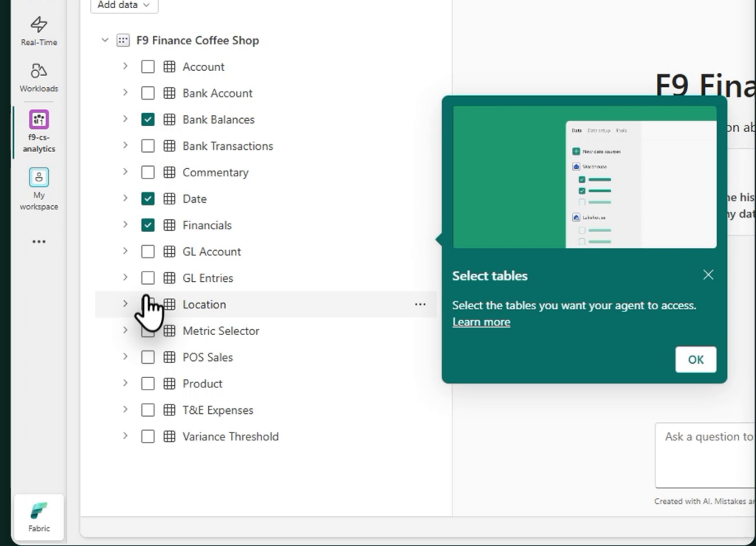This screenshot has height=546, width=756.
Task: Open Workloads in sidebar
Action: (x=39, y=77)
